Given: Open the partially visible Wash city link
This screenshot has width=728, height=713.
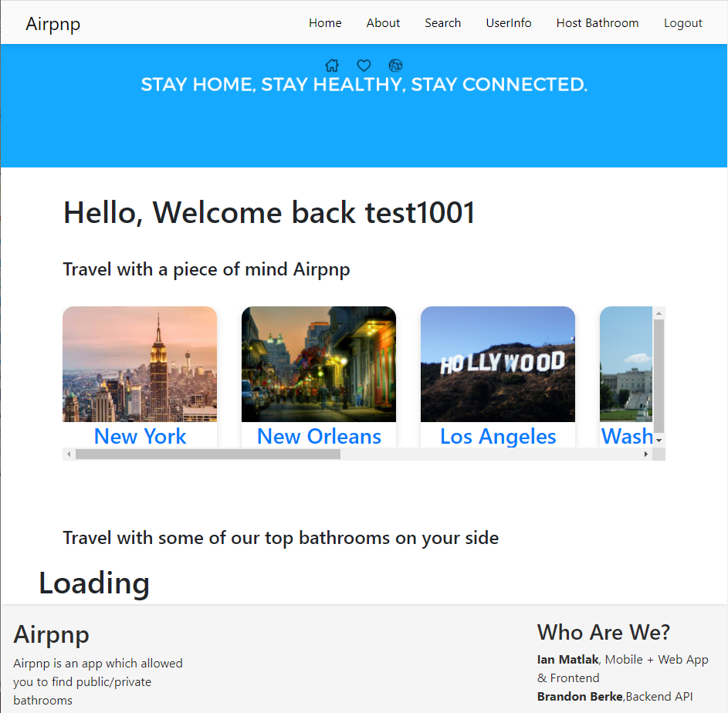Looking at the screenshot, I should [x=626, y=436].
